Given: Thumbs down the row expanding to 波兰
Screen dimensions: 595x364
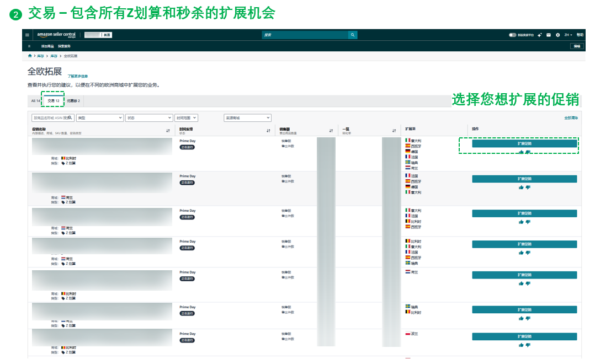Looking at the screenshot, I should pyautogui.click(x=528, y=345).
